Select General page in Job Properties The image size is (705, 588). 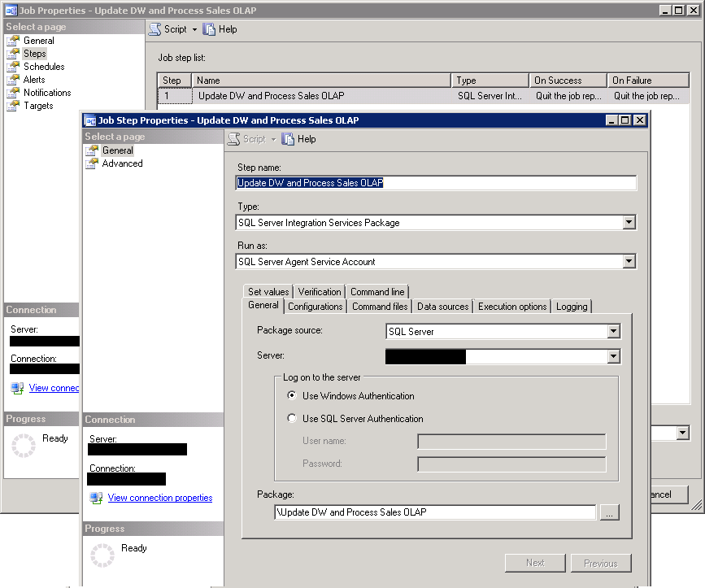39,41
